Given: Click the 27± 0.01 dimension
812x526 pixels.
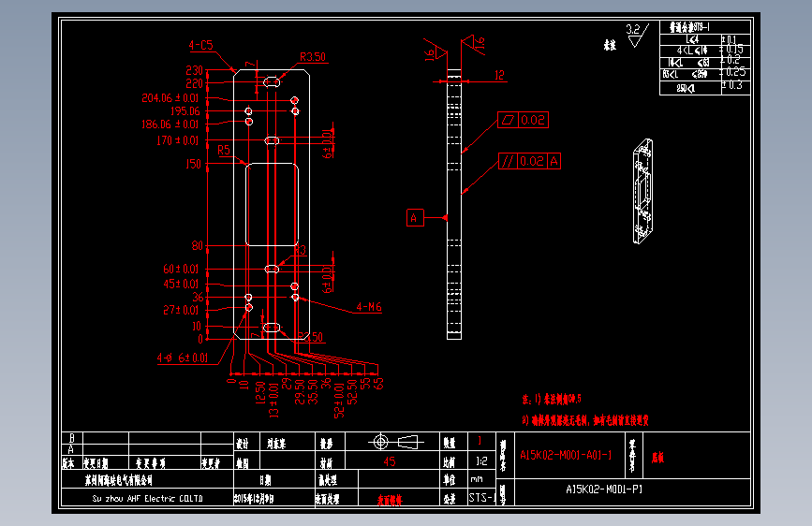Looking at the screenshot, I should [x=181, y=310].
